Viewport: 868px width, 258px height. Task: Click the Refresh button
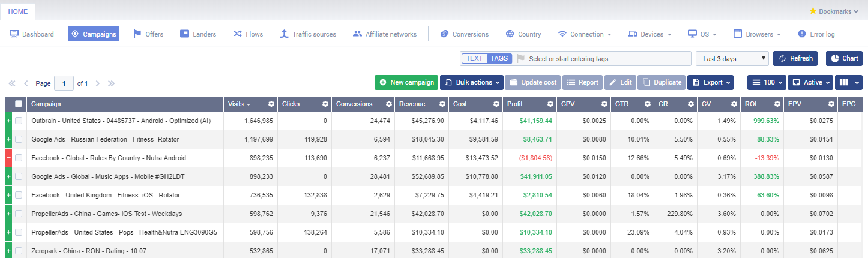pyautogui.click(x=795, y=58)
